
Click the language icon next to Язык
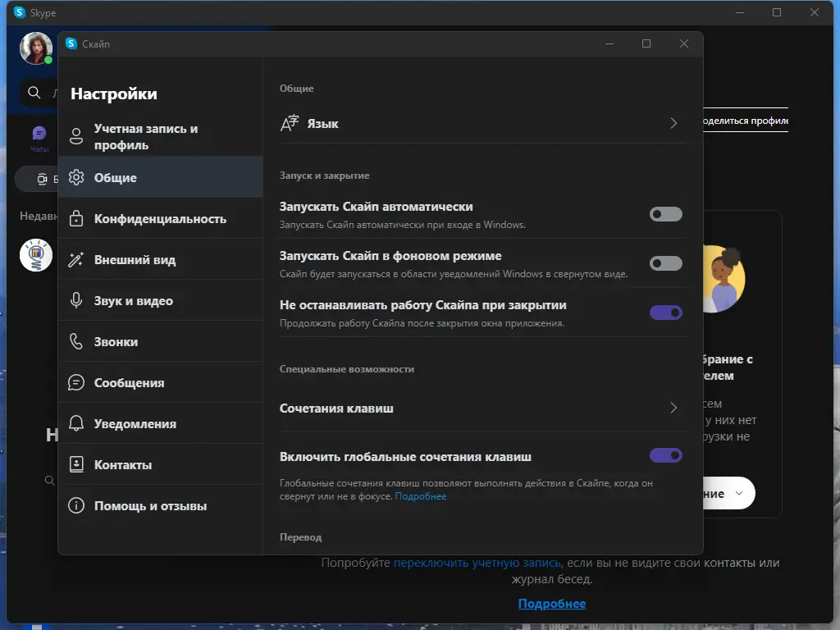click(x=290, y=123)
